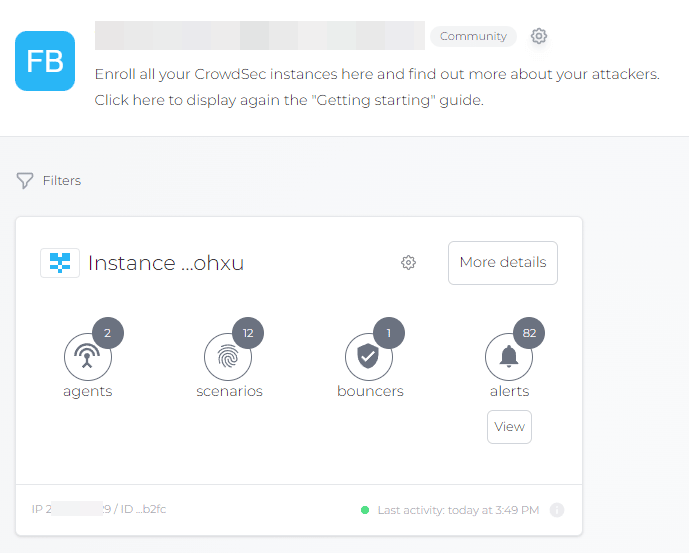The image size is (689, 553).
Task: Click the agents antenna icon
Action: pos(87,357)
